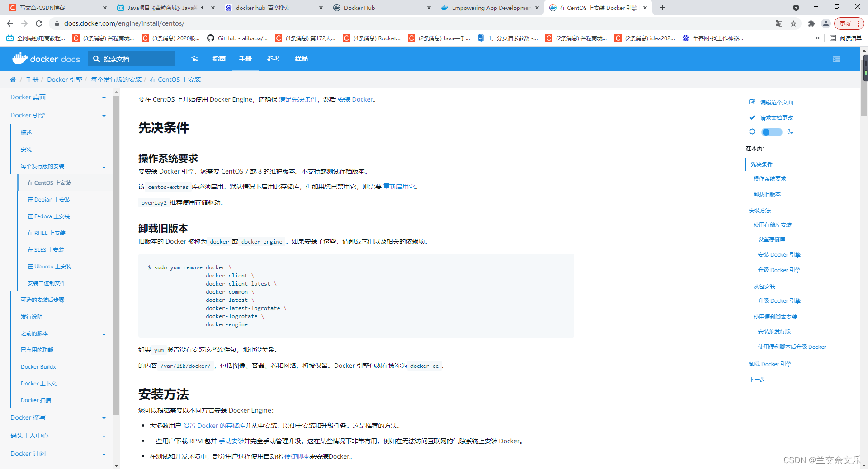Expand 码头工人中心 sidebar section
The height and width of the screenshot is (469, 868).
coord(104,436)
